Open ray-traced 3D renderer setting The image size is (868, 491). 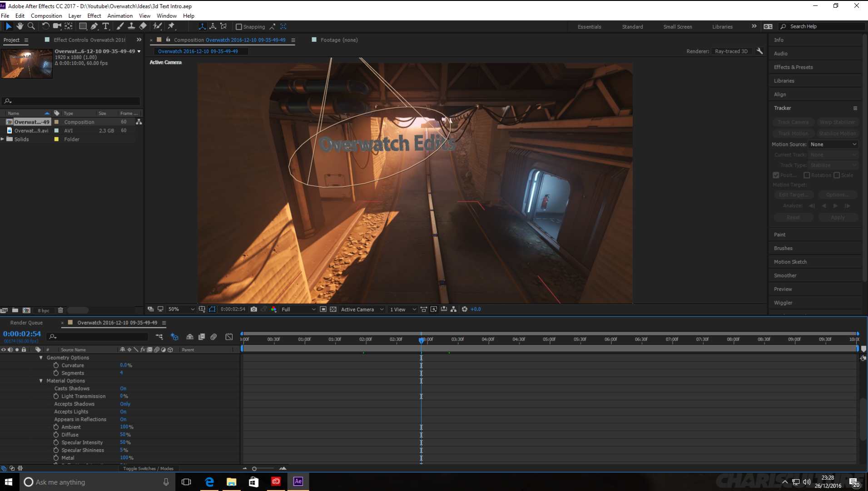click(731, 51)
